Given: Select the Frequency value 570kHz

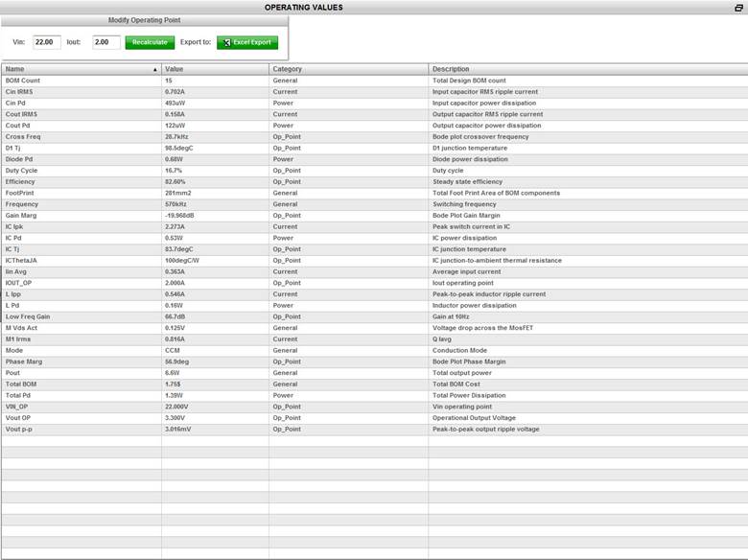Looking at the screenshot, I should click(x=175, y=204).
